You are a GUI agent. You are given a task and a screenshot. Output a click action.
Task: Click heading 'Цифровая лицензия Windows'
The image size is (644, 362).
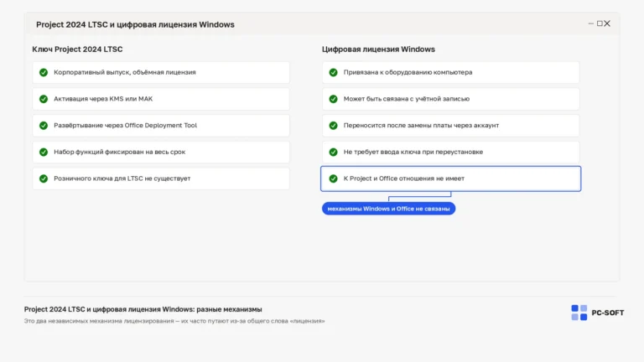(378, 49)
